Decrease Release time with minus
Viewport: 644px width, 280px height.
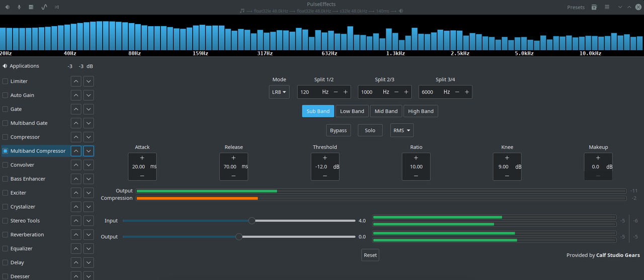point(233,175)
